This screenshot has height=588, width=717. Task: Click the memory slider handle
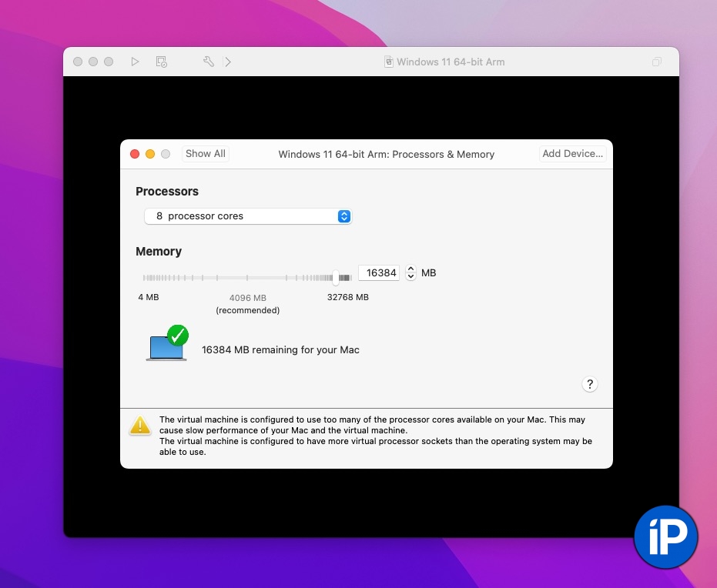click(336, 277)
